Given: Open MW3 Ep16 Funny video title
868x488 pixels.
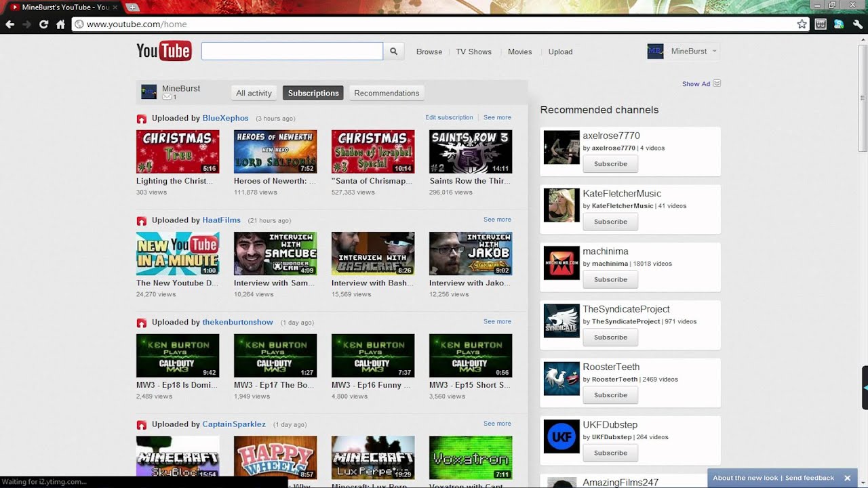Looking at the screenshot, I should click(371, 385).
